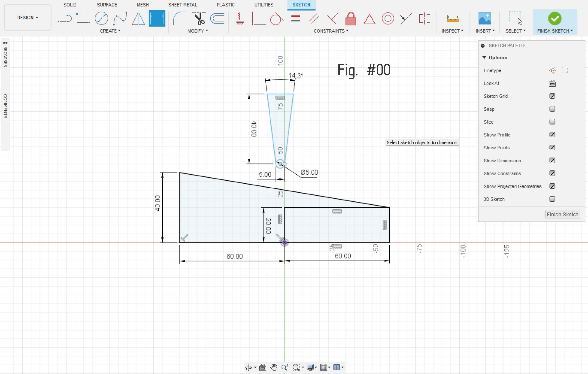Select the Line tool
The width and height of the screenshot is (588, 374).
(x=65, y=18)
